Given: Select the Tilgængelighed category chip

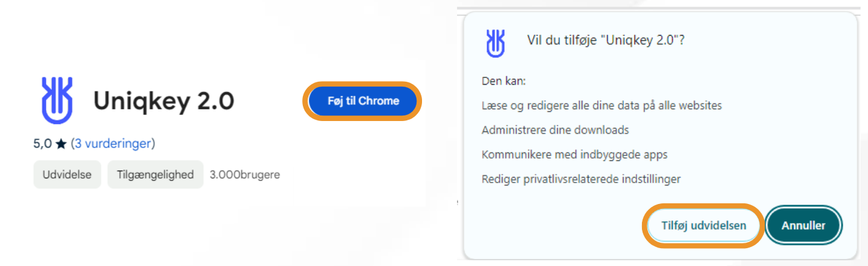Looking at the screenshot, I should 155,174.
